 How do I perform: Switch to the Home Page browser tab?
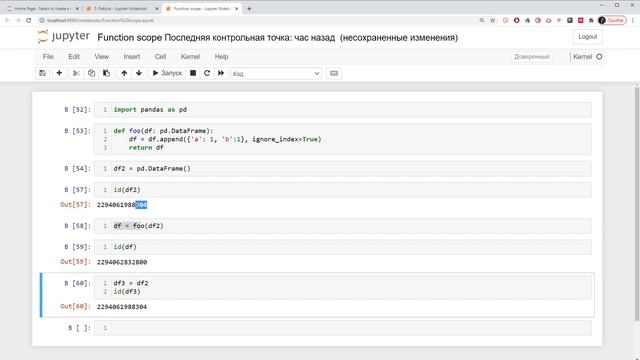(41, 8)
